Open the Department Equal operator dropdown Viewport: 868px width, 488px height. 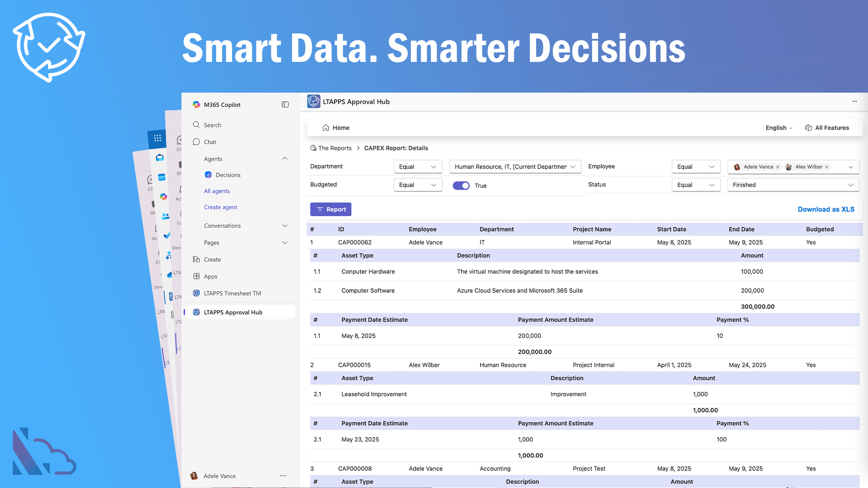coord(418,167)
